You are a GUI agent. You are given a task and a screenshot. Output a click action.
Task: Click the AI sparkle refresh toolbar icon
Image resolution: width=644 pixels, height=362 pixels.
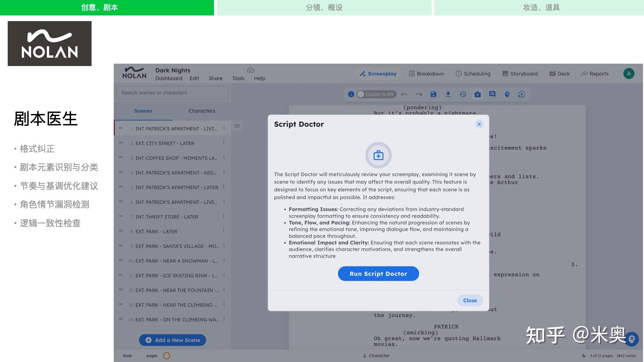(522, 94)
